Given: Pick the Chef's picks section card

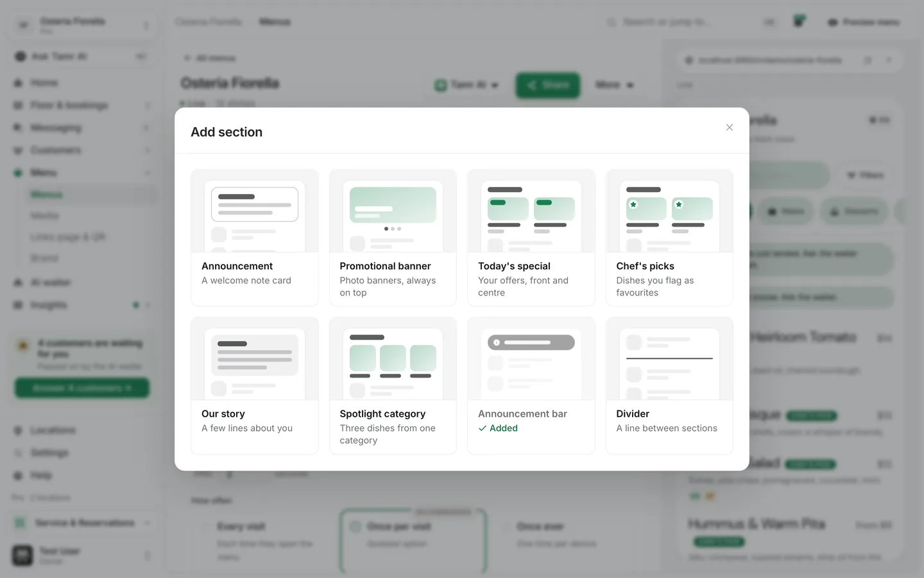Looking at the screenshot, I should pyautogui.click(x=669, y=238).
